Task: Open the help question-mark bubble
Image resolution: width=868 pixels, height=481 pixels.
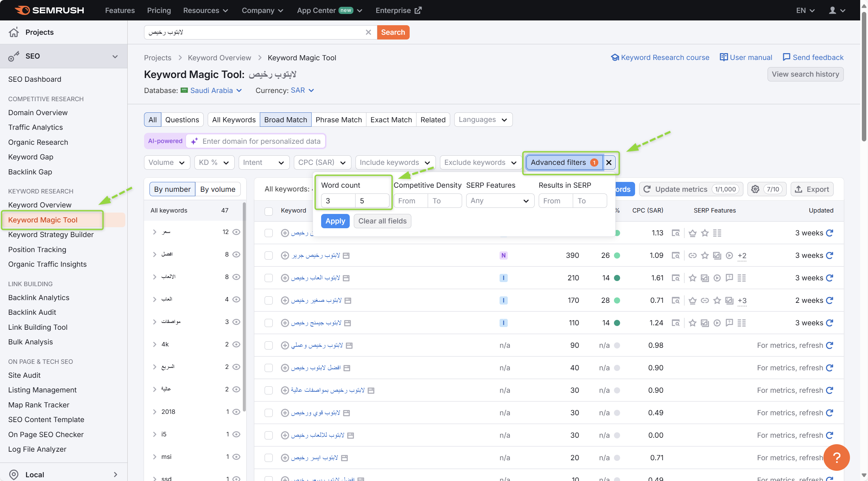Action: pos(836,457)
